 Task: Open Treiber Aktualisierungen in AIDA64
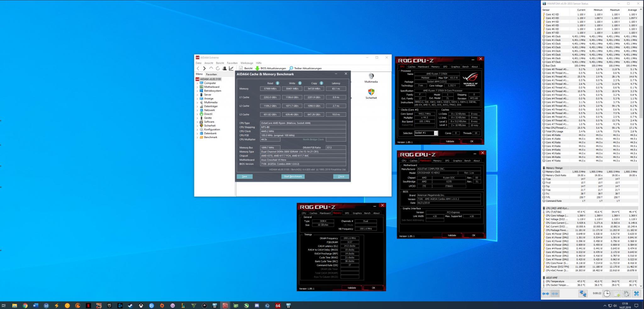(x=305, y=68)
